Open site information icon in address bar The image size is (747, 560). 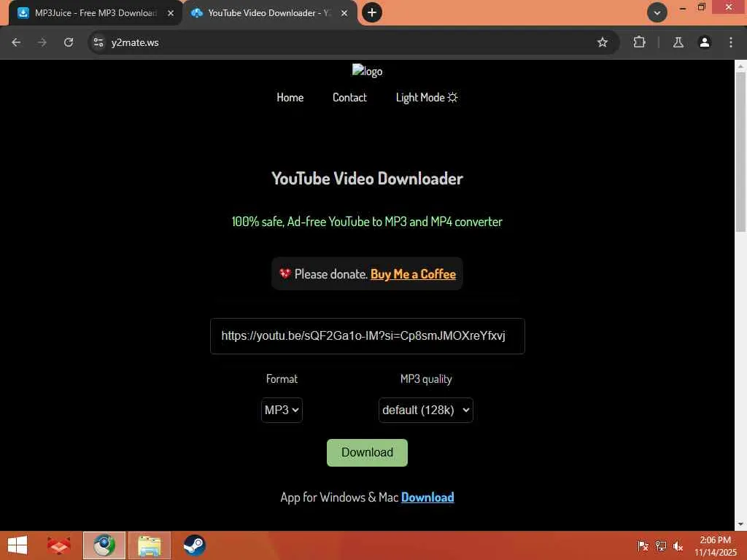coord(98,42)
